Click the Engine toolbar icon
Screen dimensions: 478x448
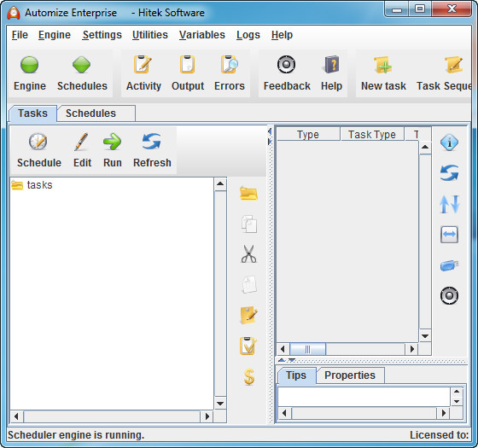pos(30,65)
